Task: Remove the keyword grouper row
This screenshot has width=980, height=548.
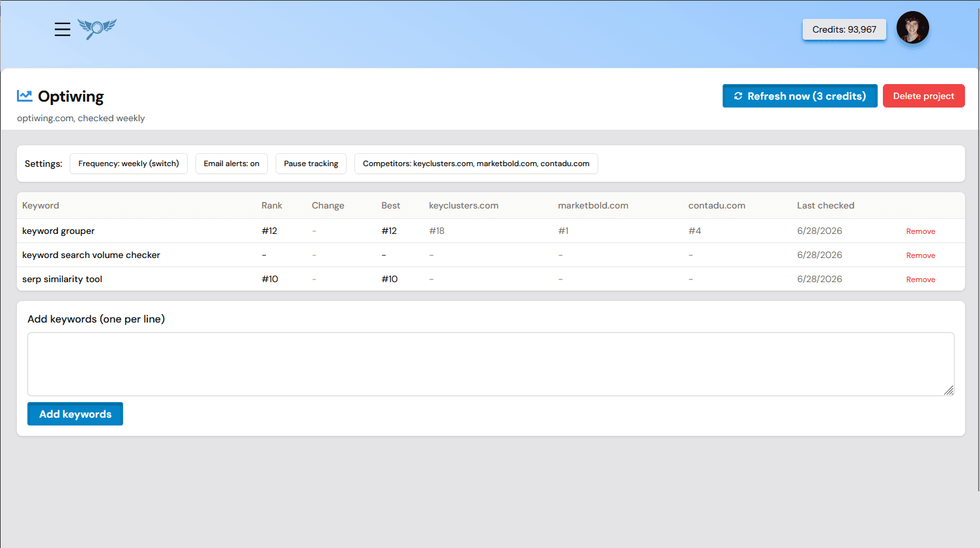Action: [x=921, y=231]
